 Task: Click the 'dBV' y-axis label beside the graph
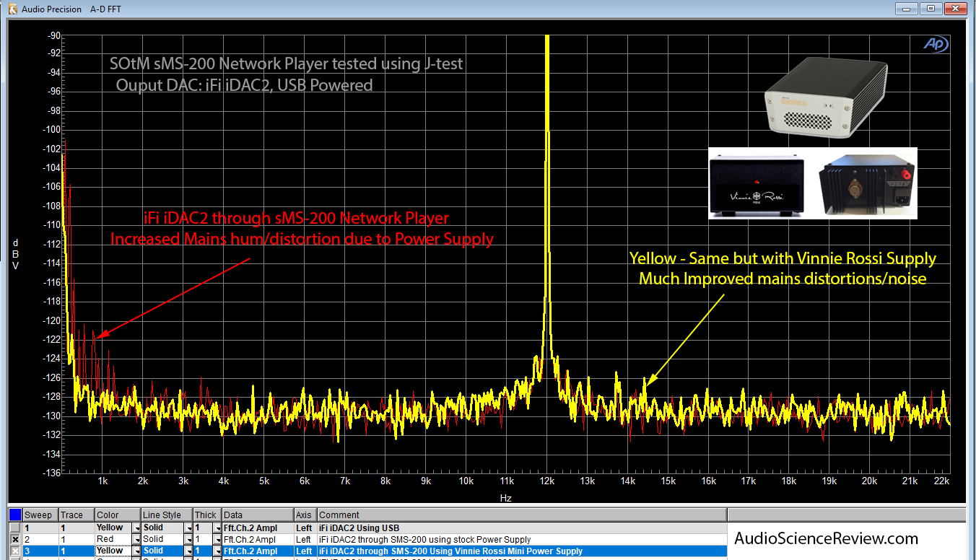tap(16, 254)
